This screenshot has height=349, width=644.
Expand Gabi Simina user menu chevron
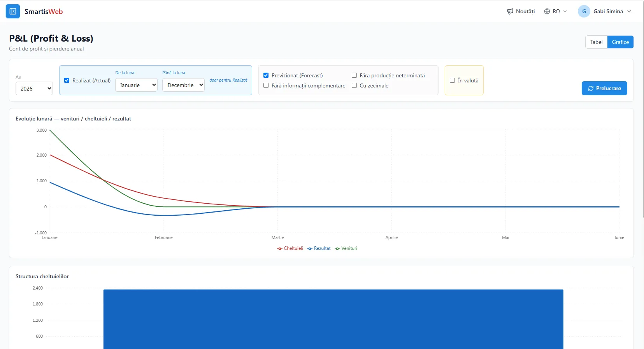(629, 11)
